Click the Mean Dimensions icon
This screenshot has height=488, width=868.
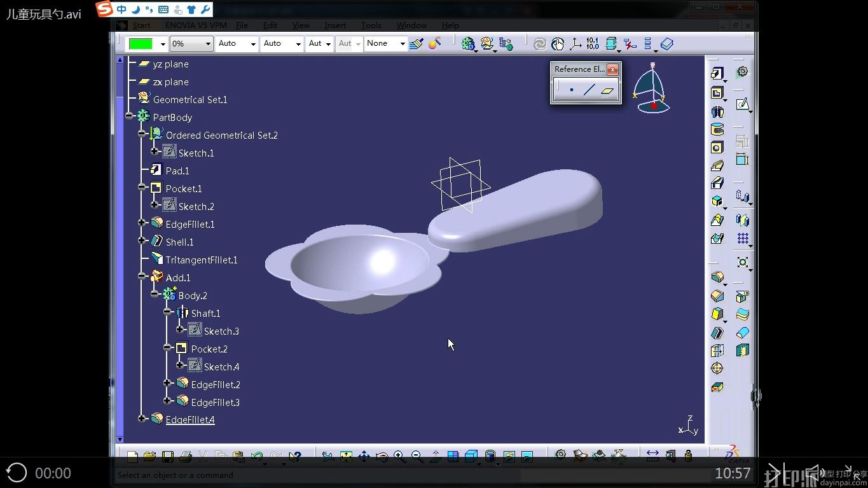[593, 43]
